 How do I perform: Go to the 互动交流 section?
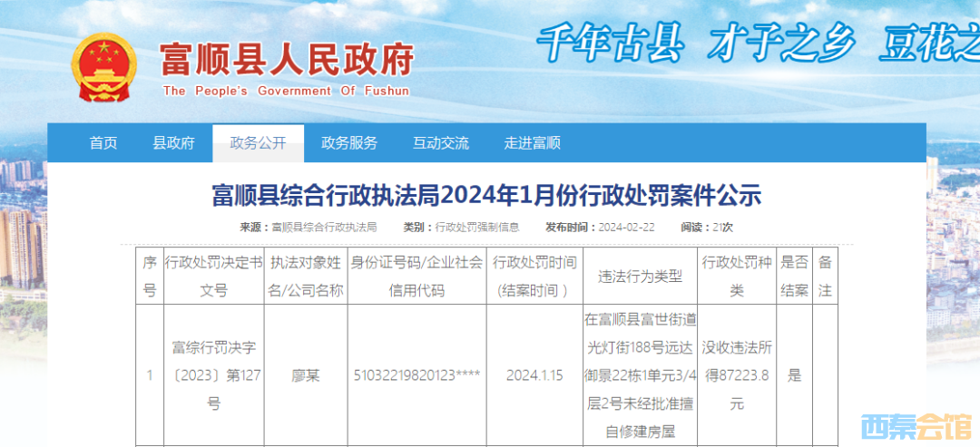441,142
